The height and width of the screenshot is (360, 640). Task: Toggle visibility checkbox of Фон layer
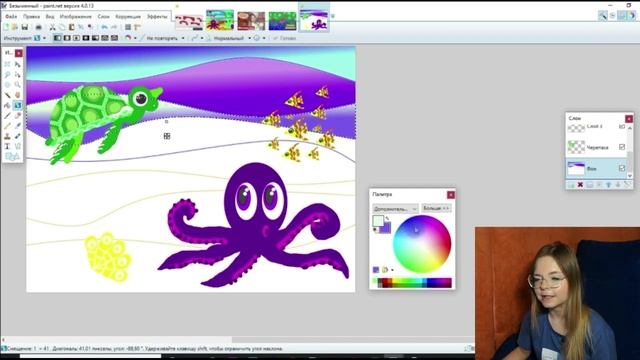(x=622, y=168)
